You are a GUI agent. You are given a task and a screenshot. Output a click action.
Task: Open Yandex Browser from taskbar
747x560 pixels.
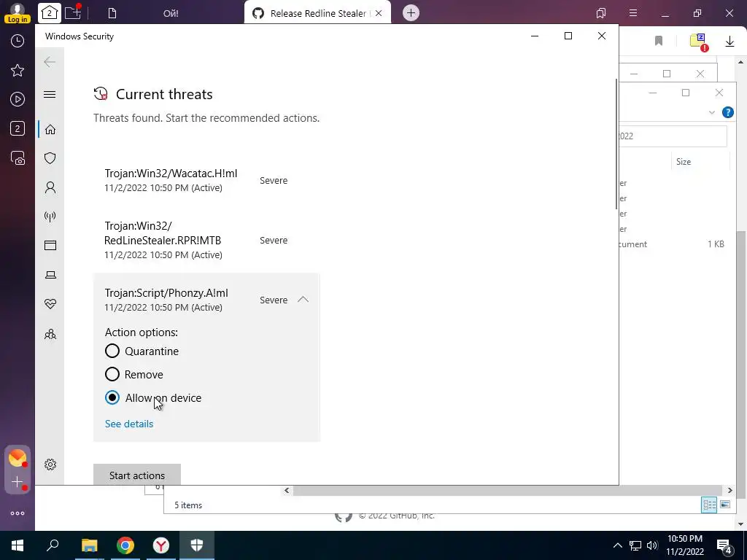[161, 545]
